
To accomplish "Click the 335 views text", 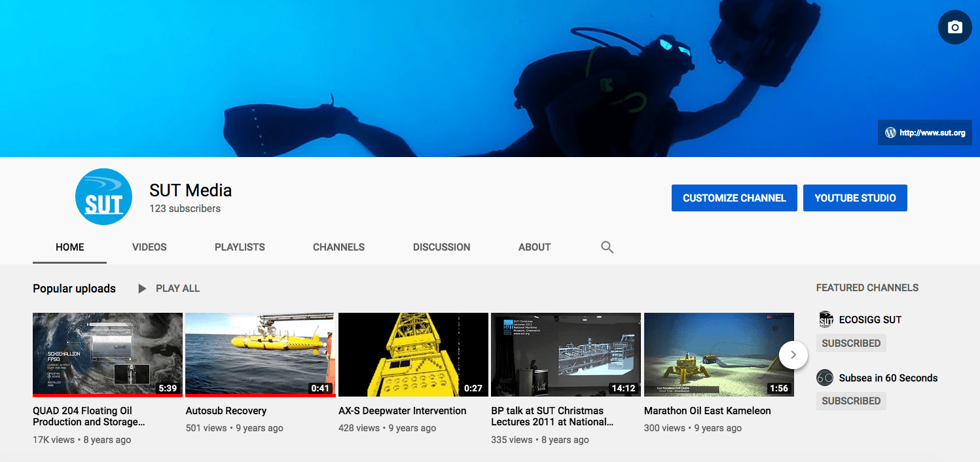I will click(x=512, y=440).
